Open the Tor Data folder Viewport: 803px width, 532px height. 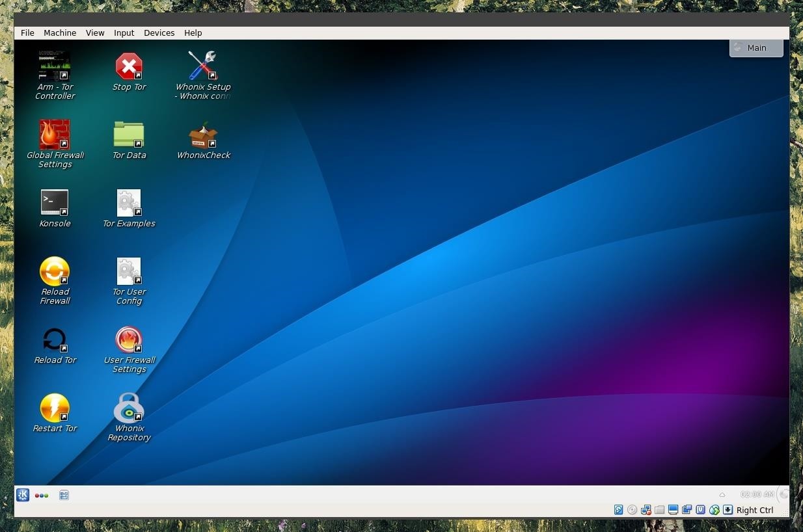coord(129,135)
